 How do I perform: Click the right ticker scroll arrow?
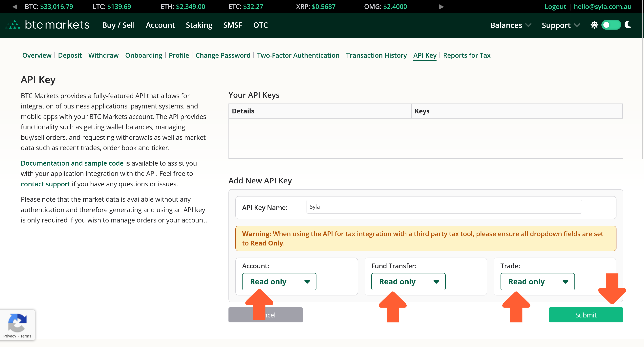coord(440,6)
